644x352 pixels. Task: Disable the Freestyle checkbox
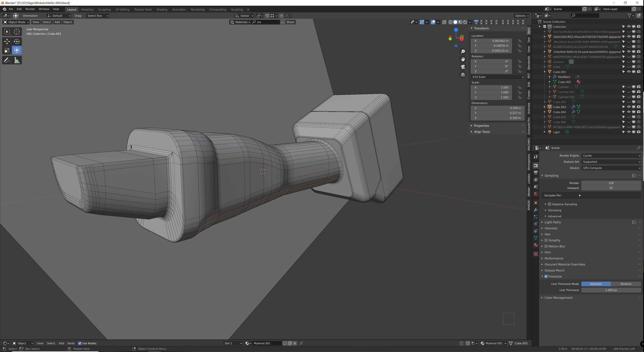546,276
